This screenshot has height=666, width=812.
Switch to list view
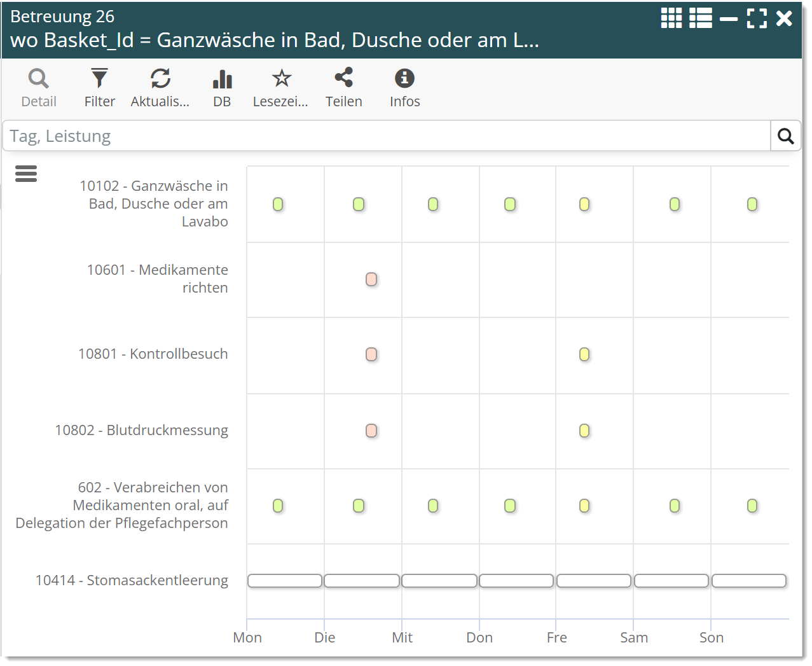(701, 18)
